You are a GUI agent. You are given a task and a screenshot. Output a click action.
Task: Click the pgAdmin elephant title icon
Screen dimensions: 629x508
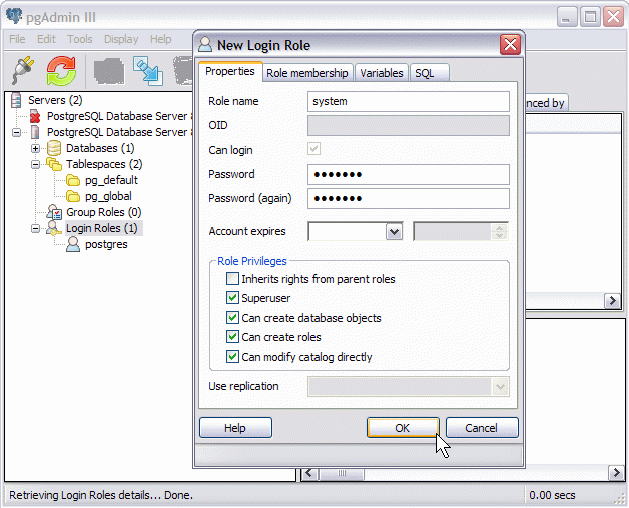point(14,16)
